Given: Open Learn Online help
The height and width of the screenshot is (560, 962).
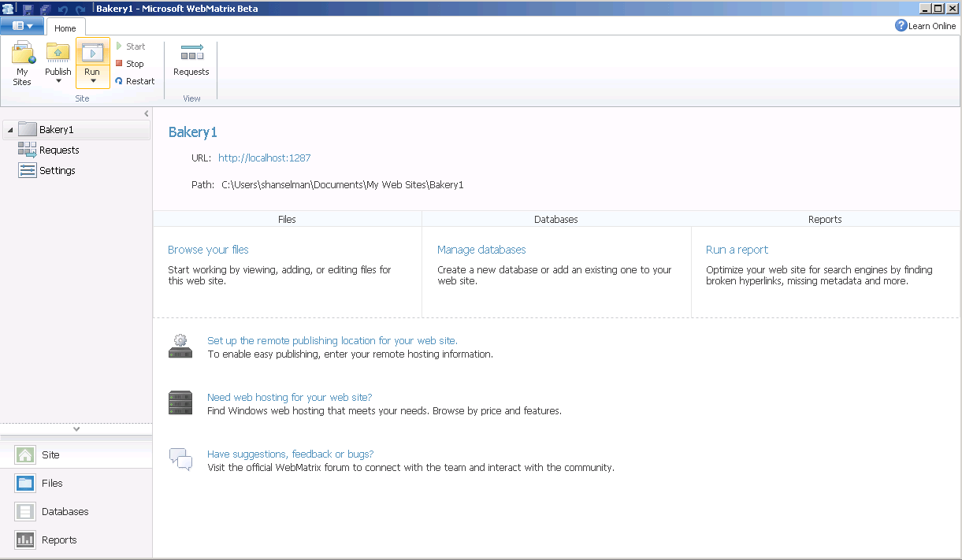Looking at the screenshot, I should coord(926,26).
